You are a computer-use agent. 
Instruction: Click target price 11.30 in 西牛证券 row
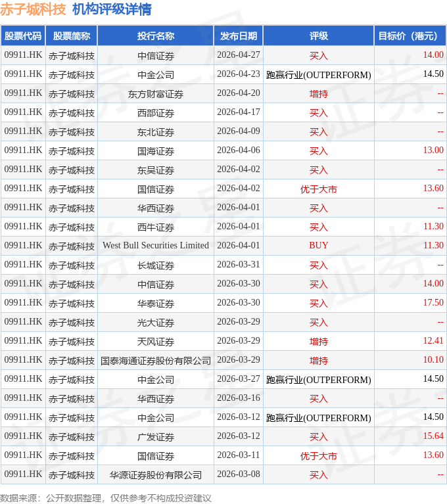click(433, 226)
